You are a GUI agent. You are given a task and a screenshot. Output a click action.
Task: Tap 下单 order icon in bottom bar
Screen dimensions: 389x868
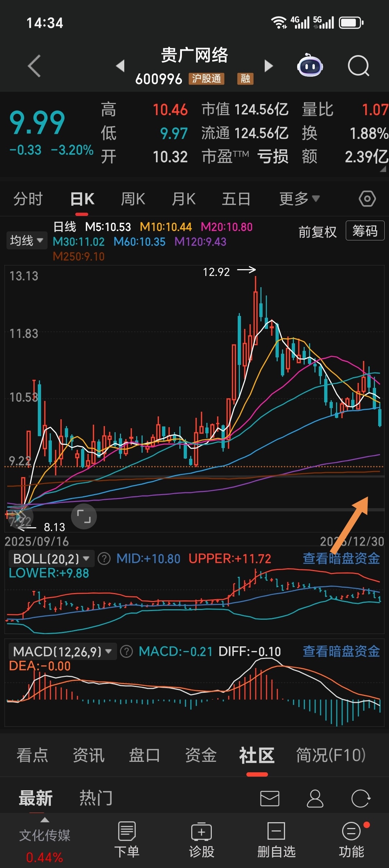127,840
